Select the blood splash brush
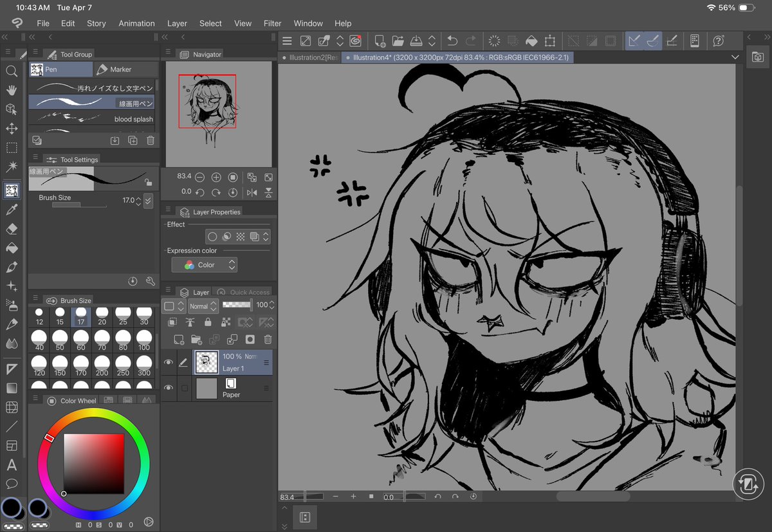This screenshot has width=772, height=532. pos(92,118)
